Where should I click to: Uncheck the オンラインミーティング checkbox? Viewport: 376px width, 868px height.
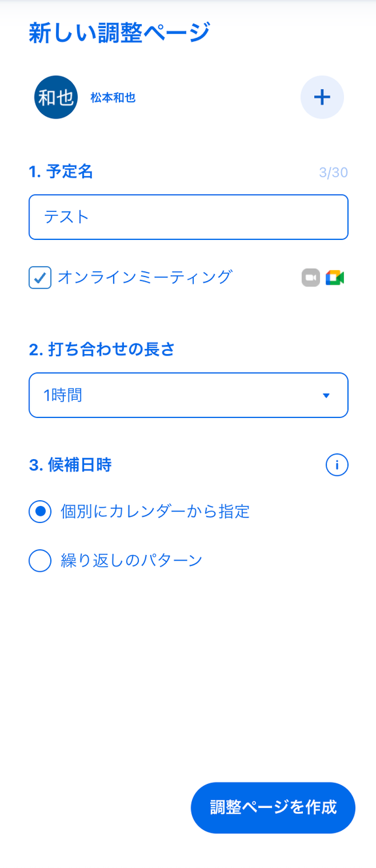[x=40, y=278]
